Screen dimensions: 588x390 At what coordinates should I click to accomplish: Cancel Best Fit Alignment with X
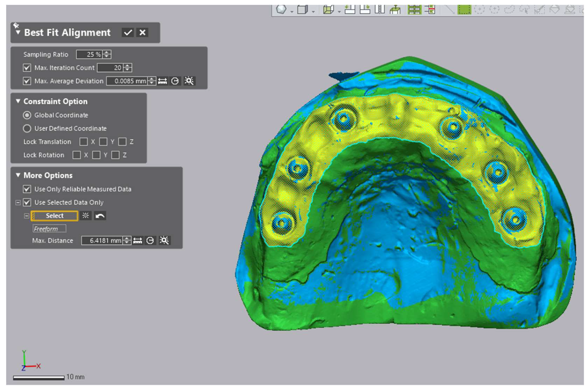click(x=142, y=33)
